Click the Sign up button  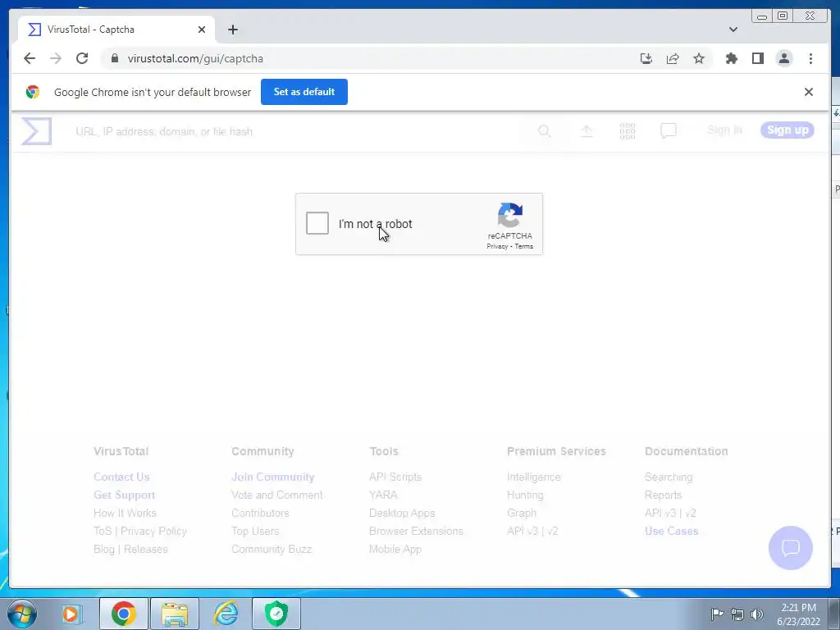(787, 130)
